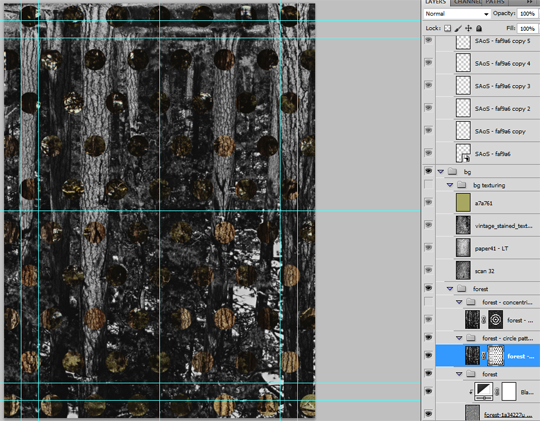Click the forest - circle patt... folder icon
540x421 pixels.
[x=471, y=338]
